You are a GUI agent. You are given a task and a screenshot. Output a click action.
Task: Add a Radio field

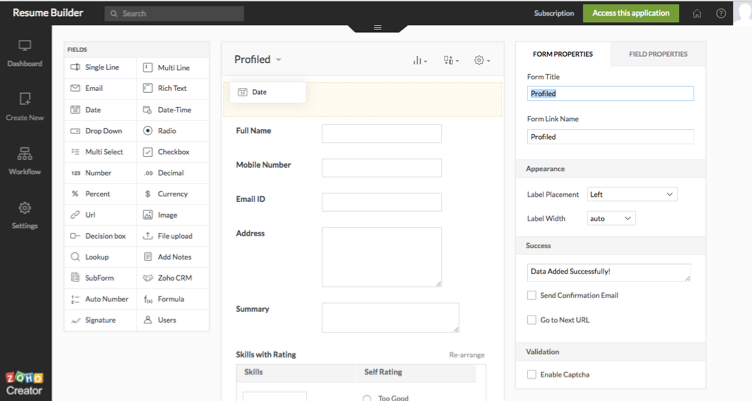tap(173, 131)
